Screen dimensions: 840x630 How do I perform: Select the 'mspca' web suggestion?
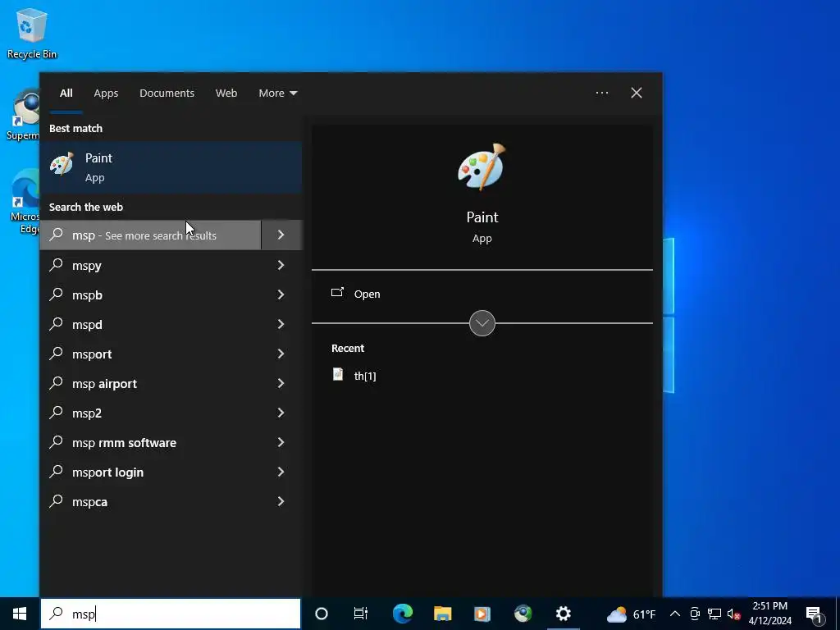click(x=151, y=501)
